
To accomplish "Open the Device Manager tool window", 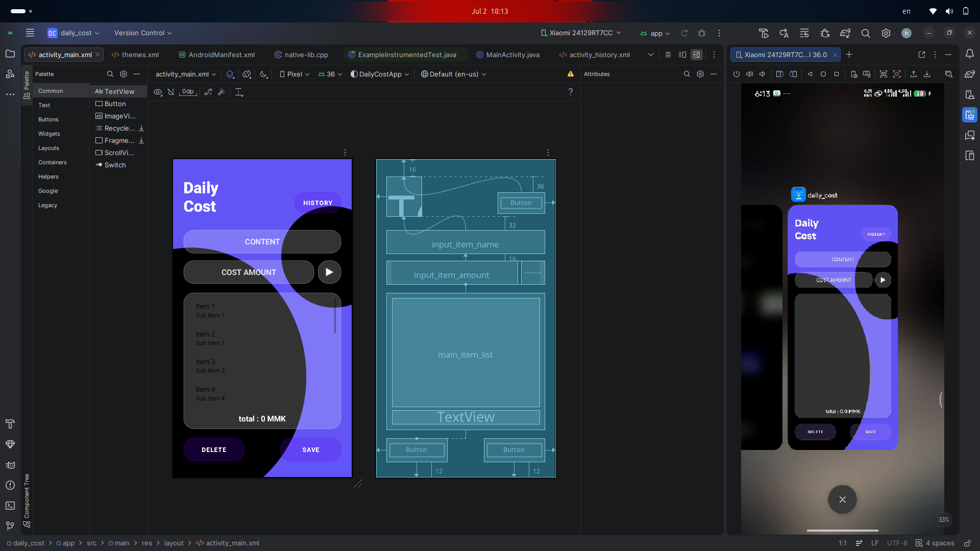I will point(970,94).
